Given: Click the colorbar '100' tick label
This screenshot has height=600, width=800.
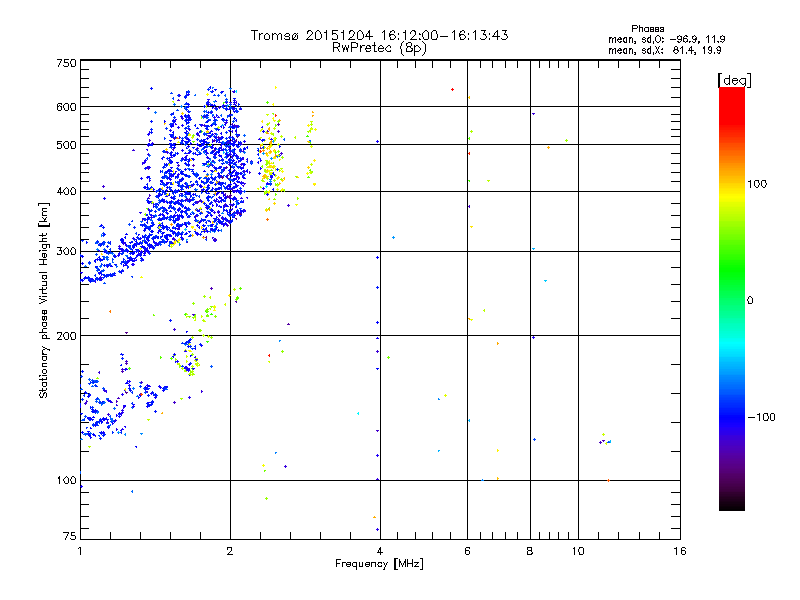Looking at the screenshot, I should tap(757, 184).
